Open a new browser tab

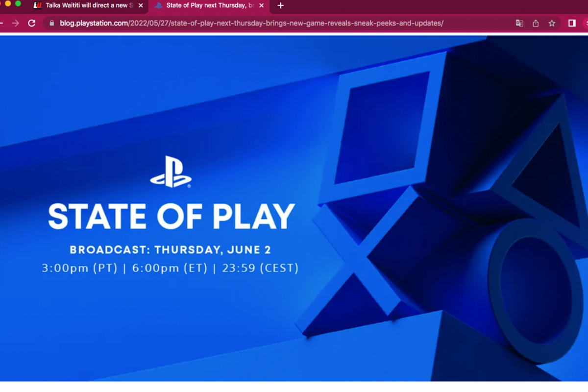click(281, 6)
